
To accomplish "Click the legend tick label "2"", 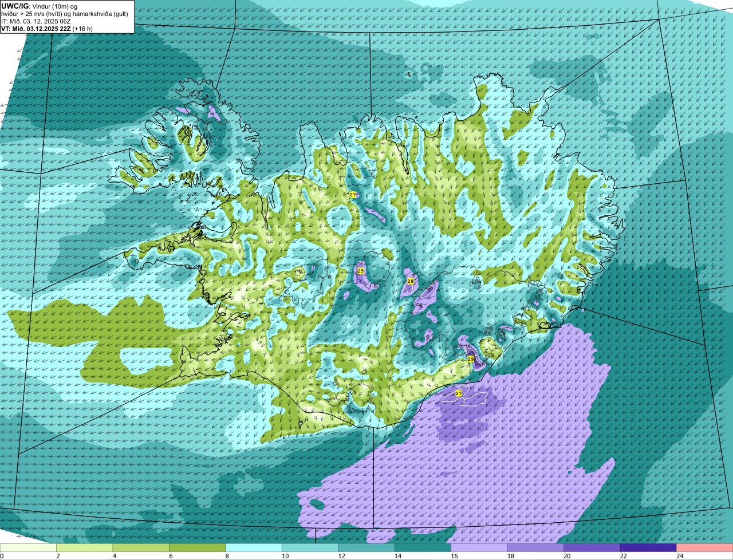I will point(57,556).
